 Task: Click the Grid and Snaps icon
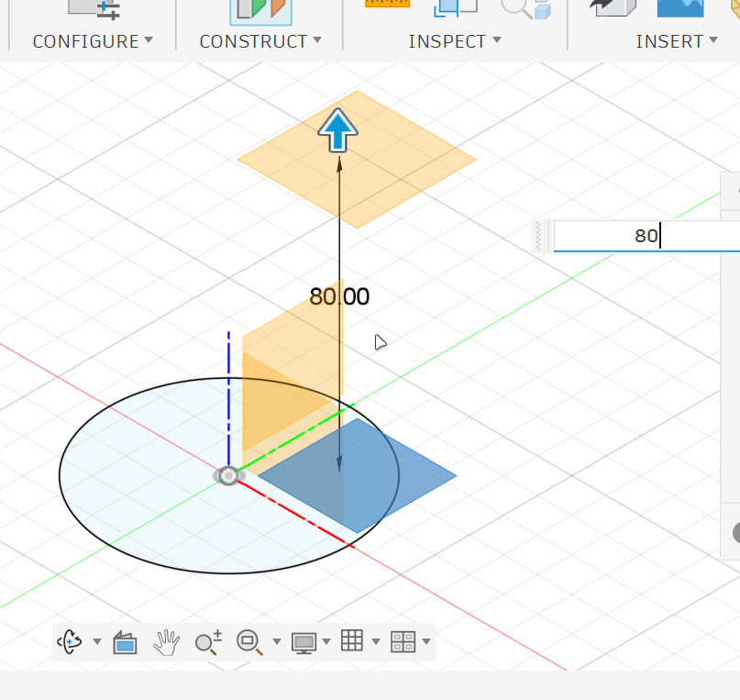(352, 641)
